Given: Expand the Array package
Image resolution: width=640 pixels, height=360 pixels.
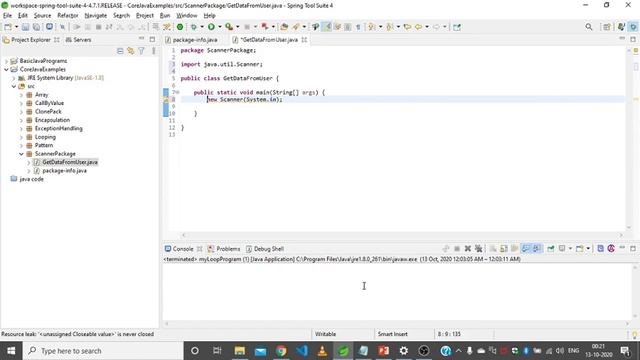Looking at the screenshot, I should click(x=21, y=95).
